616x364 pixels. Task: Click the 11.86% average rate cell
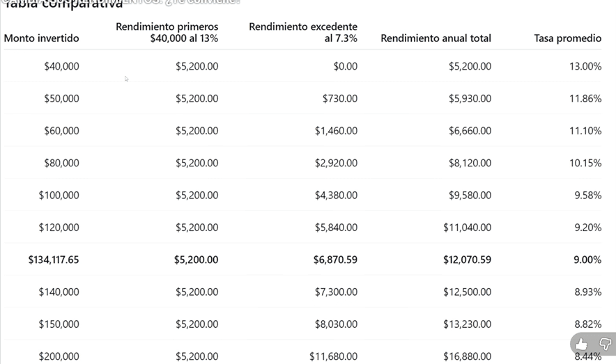(x=585, y=99)
